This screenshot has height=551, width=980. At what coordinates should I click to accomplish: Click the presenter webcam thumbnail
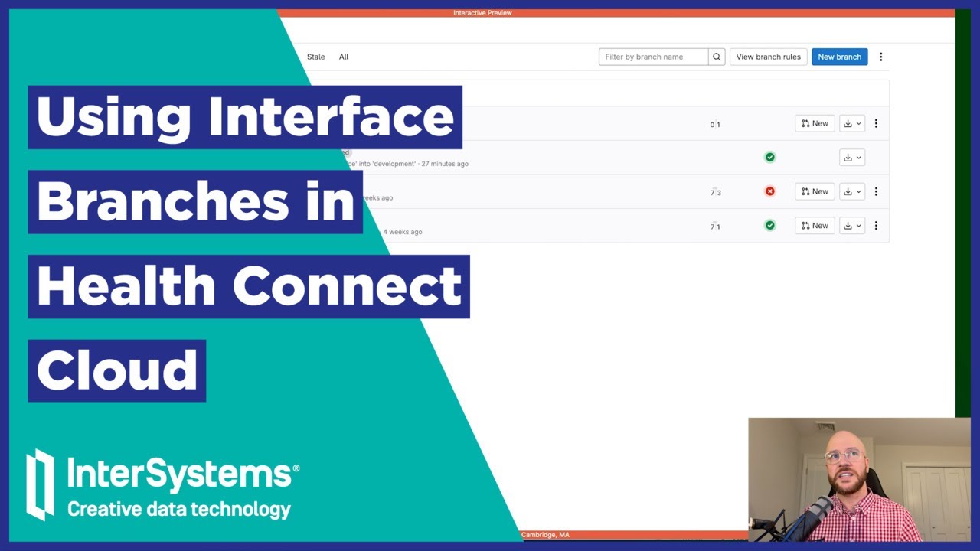point(859,480)
